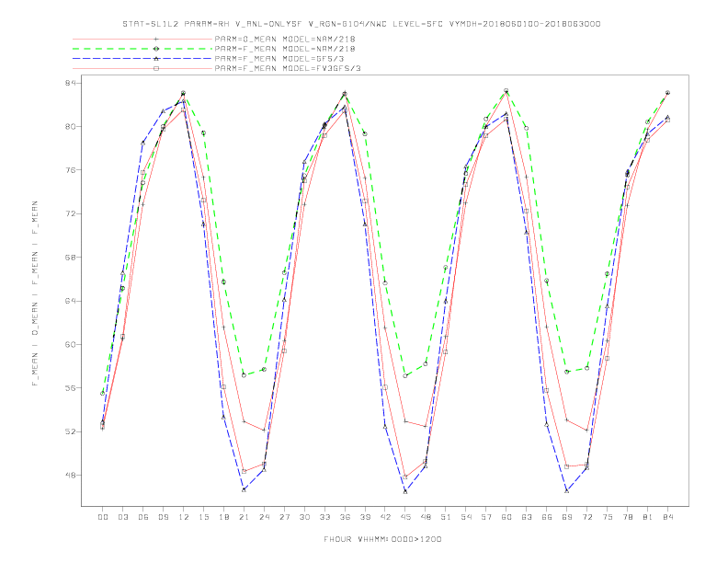This screenshot has width=728, height=563.
Task: Click y-axis tick value 60
Action: [x=71, y=345]
